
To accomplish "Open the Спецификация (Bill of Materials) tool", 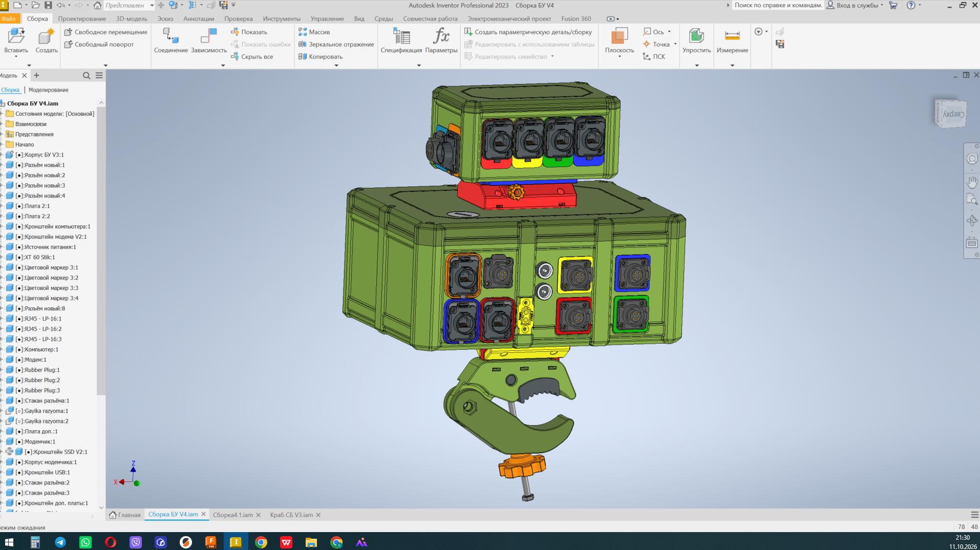I will coord(401,36).
